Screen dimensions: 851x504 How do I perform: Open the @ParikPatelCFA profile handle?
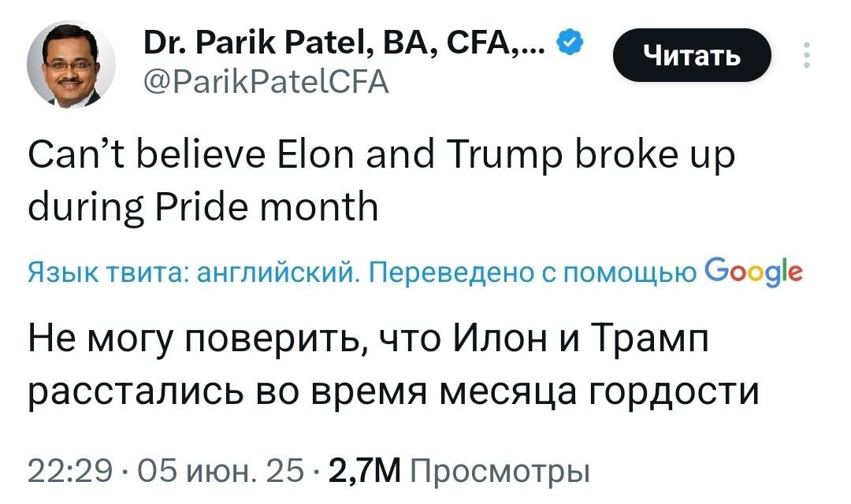266,79
